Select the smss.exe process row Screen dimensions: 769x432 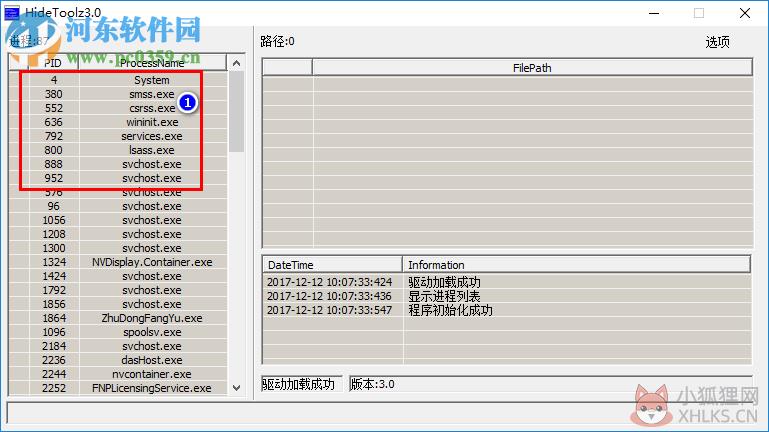[x=118, y=94]
